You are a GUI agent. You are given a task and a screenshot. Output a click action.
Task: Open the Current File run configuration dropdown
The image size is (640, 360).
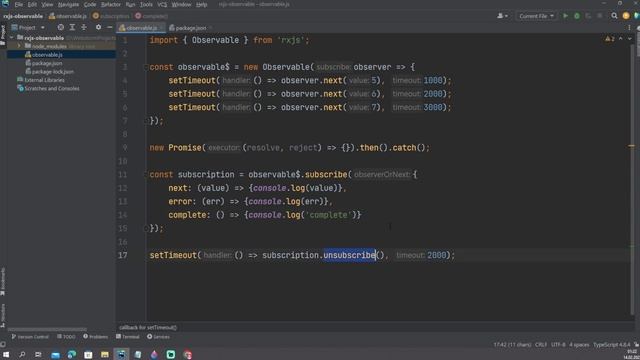[x=536, y=16]
